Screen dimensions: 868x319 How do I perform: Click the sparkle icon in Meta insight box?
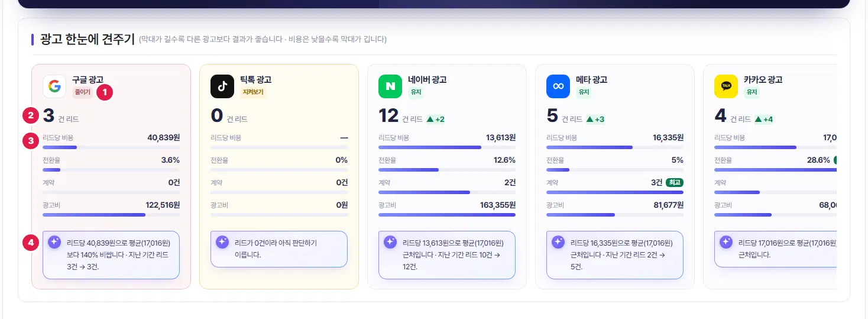[558, 241]
